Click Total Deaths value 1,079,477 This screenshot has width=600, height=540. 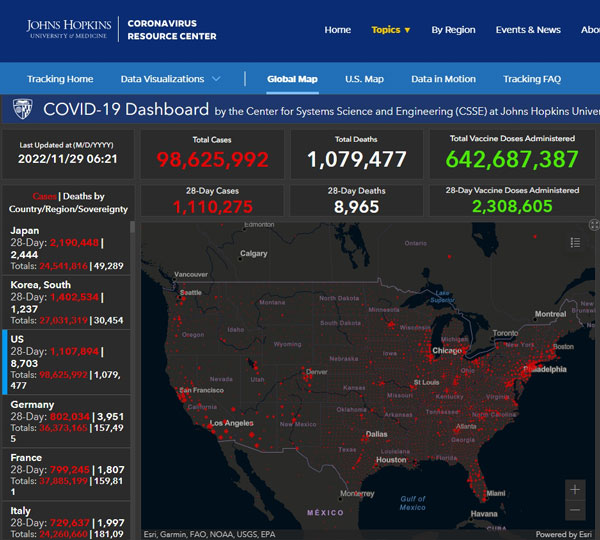(x=356, y=159)
